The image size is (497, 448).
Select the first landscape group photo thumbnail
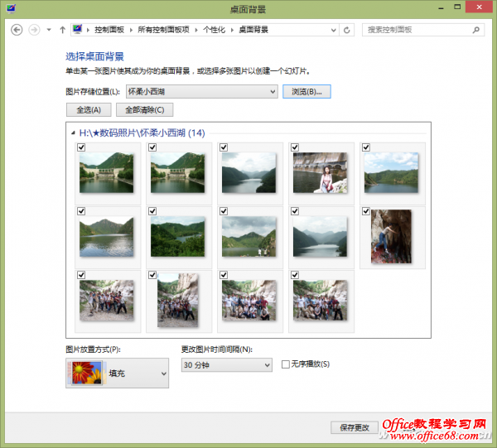pos(107,300)
